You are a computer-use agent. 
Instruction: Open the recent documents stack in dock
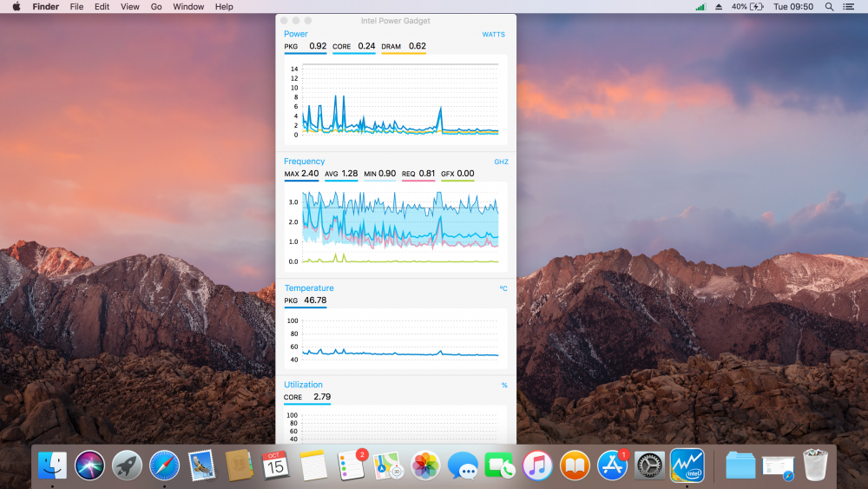[x=778, y=466]
